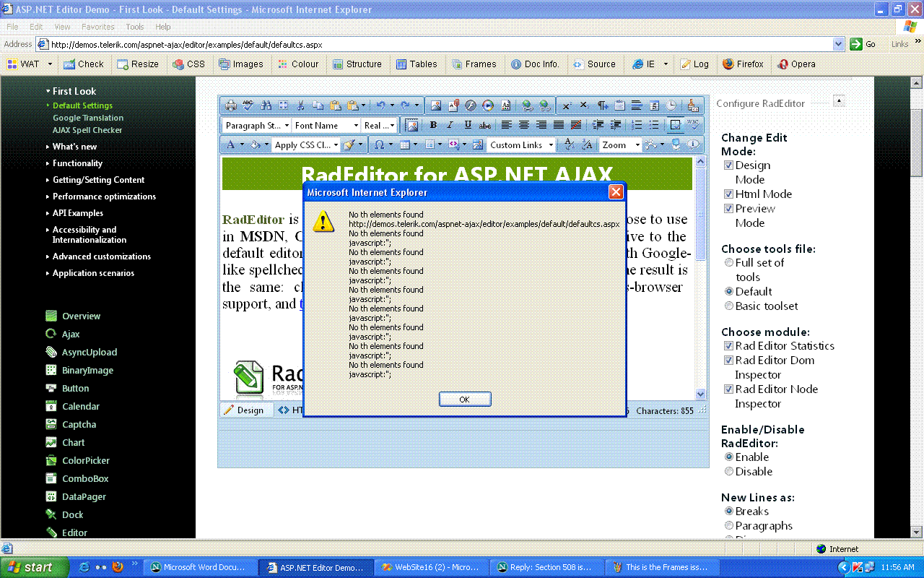Apply Strikethrough formatting

coord(485,125)
